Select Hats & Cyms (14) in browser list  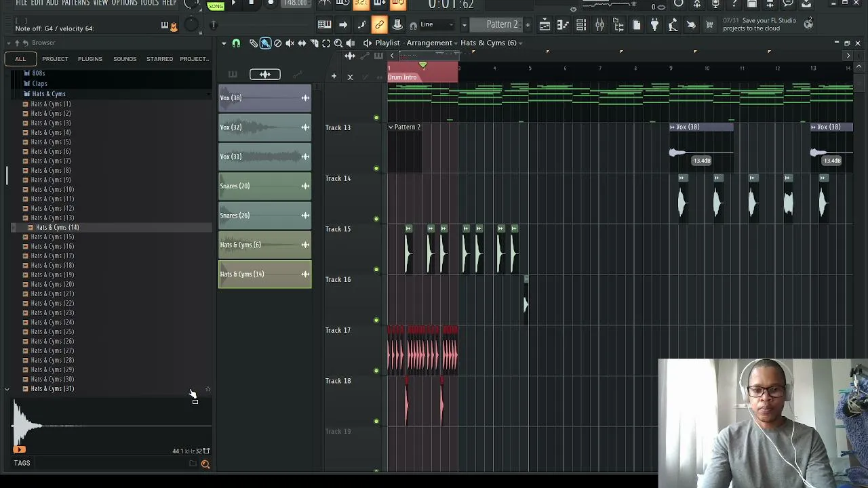coord(57,227)
